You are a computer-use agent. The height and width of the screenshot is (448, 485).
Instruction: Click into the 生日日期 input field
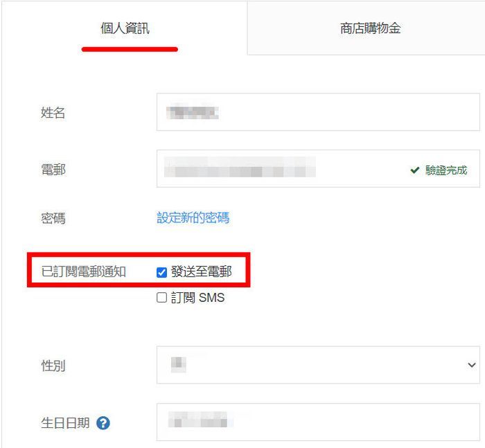(x=318, y=422)
